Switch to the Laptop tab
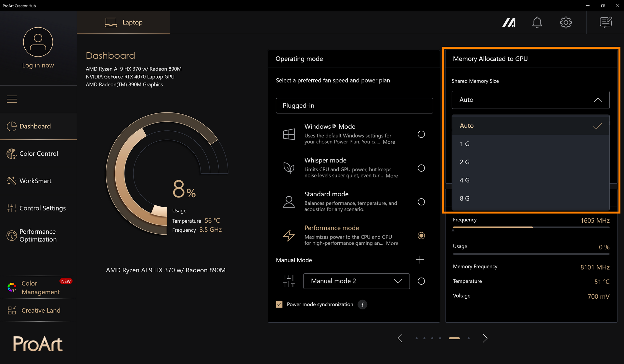 click(123, 22)
